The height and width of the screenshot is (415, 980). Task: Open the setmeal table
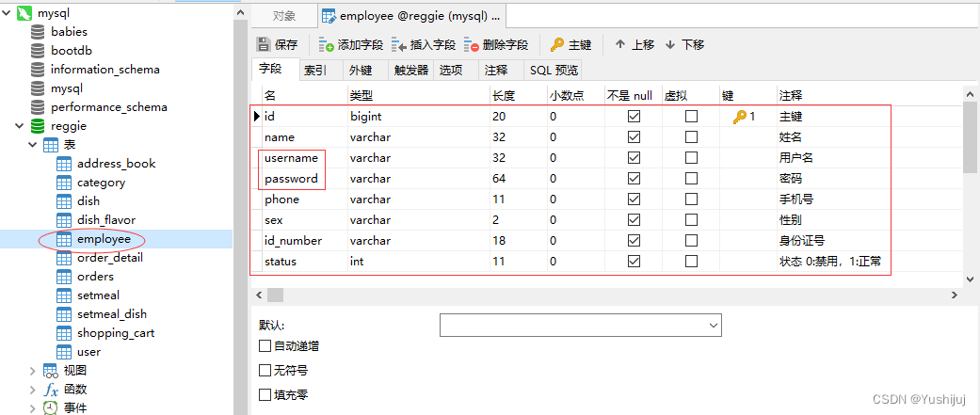click(x=98, y=295)
